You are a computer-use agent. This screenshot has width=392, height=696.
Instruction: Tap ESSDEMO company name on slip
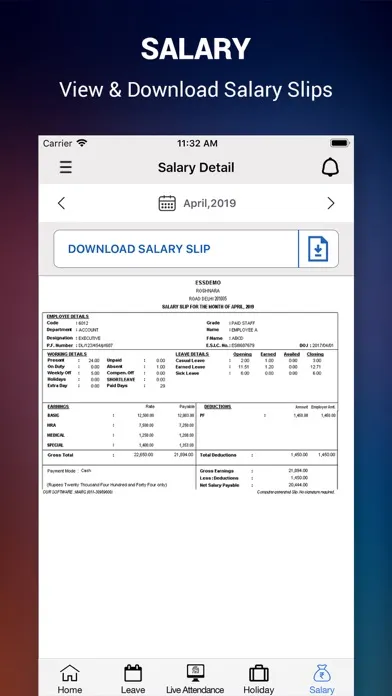click(x=208, y=283)
